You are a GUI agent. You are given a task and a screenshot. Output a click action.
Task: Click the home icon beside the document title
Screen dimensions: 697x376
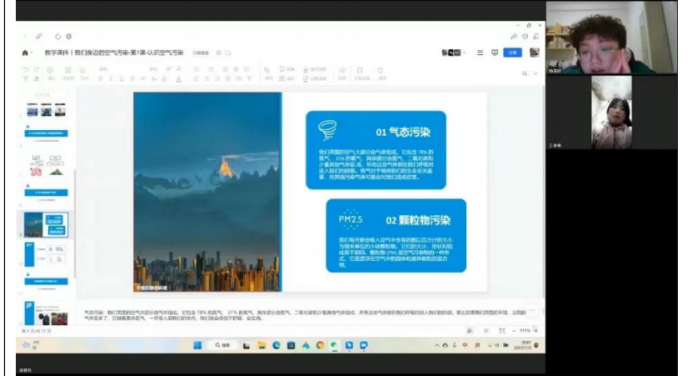pyautogui.click(x=25, y=53)
